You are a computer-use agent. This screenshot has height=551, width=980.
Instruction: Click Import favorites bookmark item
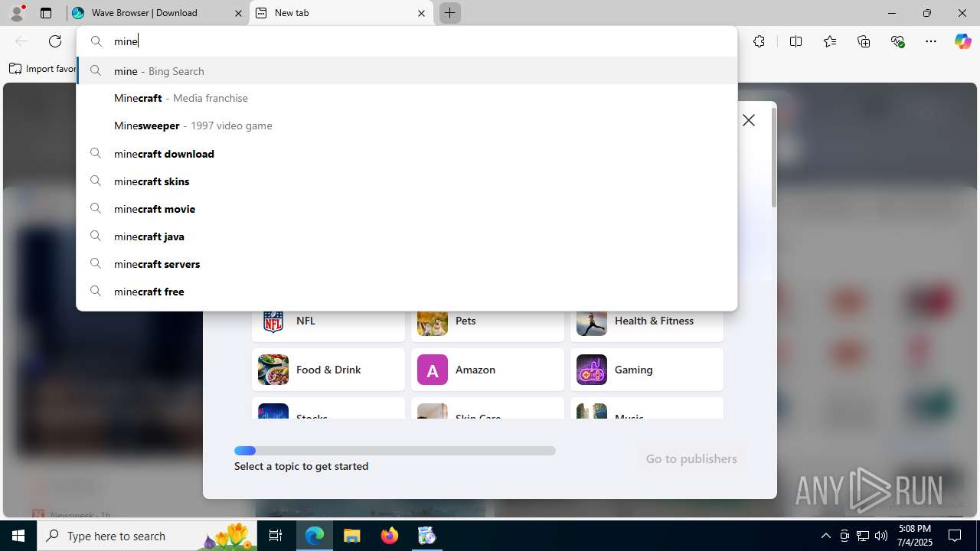[x=43, y=69]
